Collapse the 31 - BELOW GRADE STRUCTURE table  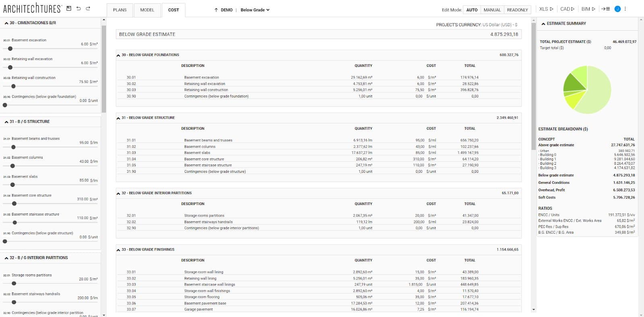118,118
